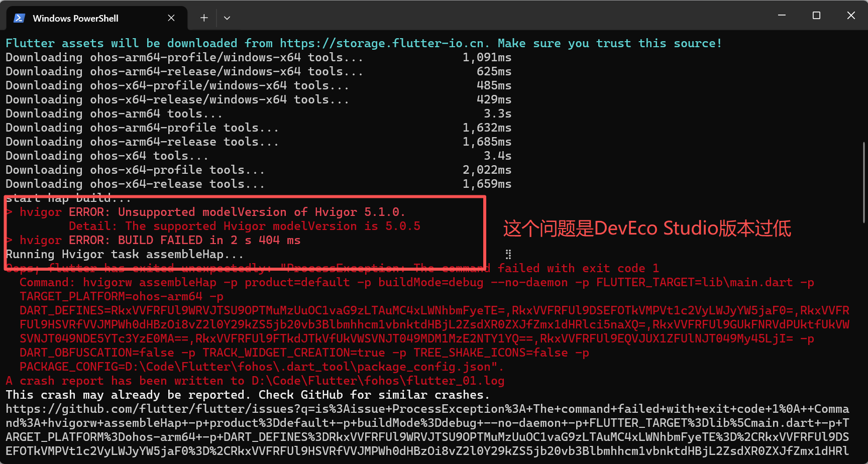Click the '2,022ms' timing value

coord(487,170)
